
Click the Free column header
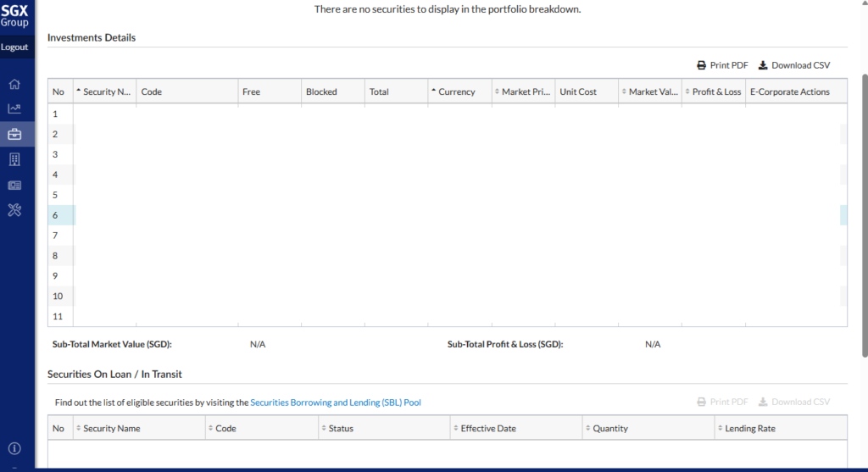[270, 92]
